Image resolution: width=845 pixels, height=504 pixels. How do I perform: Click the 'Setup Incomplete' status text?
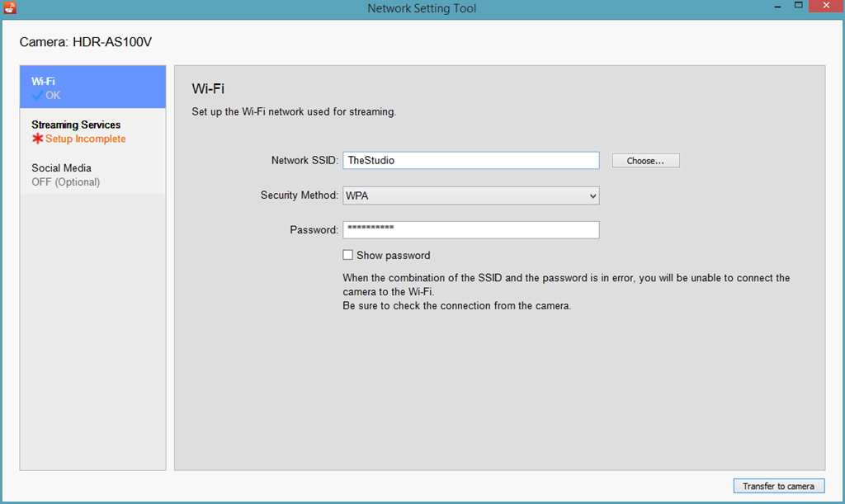pos(86,139)
